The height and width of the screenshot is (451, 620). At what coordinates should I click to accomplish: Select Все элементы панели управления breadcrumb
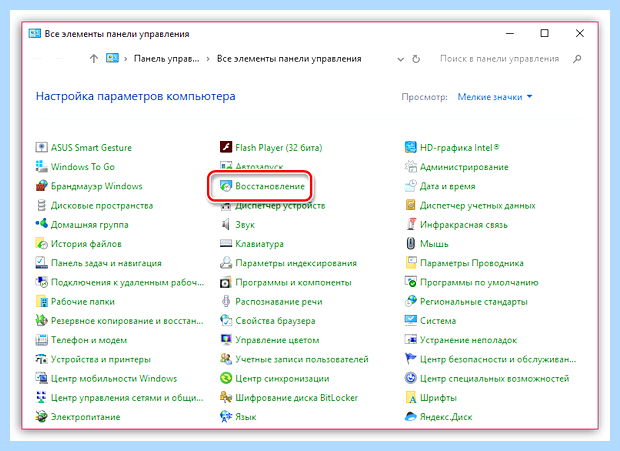(x=289, y=59)
